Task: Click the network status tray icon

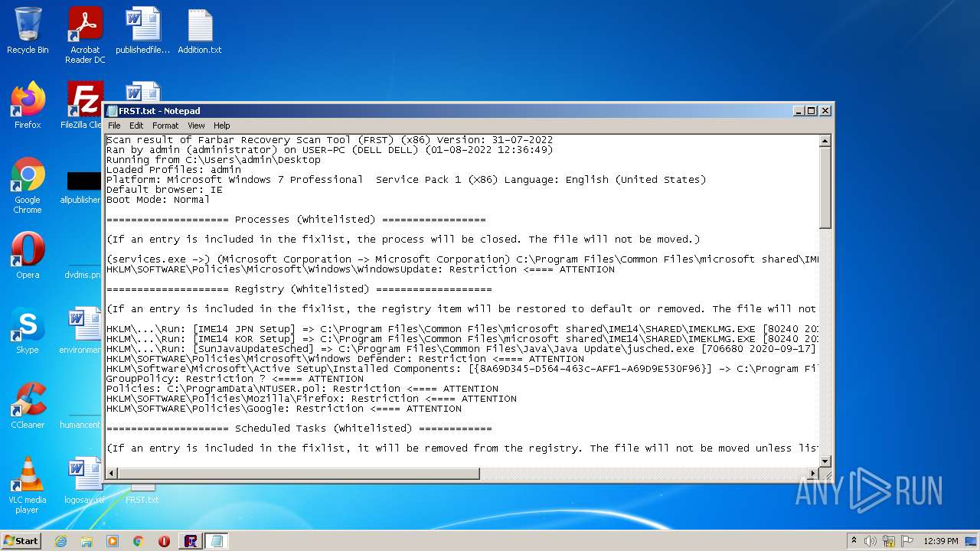Action: 889,541
